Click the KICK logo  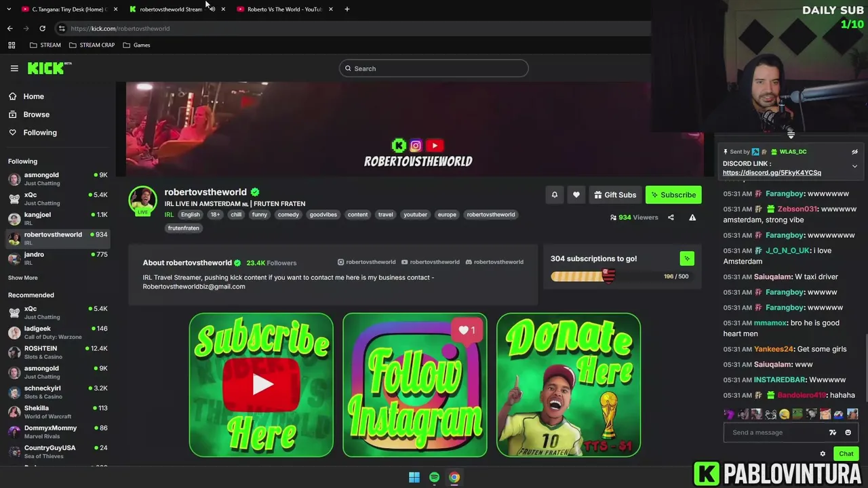(x=49, y=68)
